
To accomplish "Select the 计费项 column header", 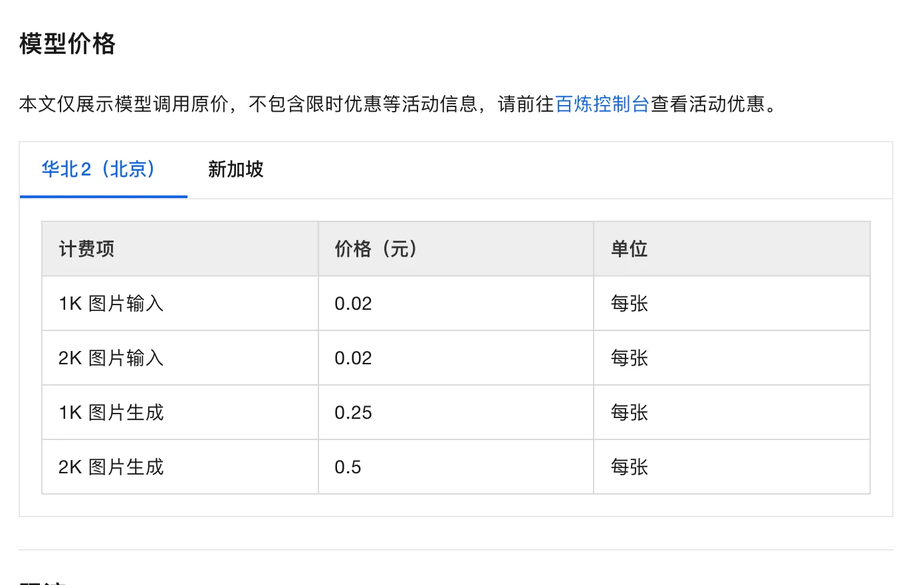I will click(180, 249).
